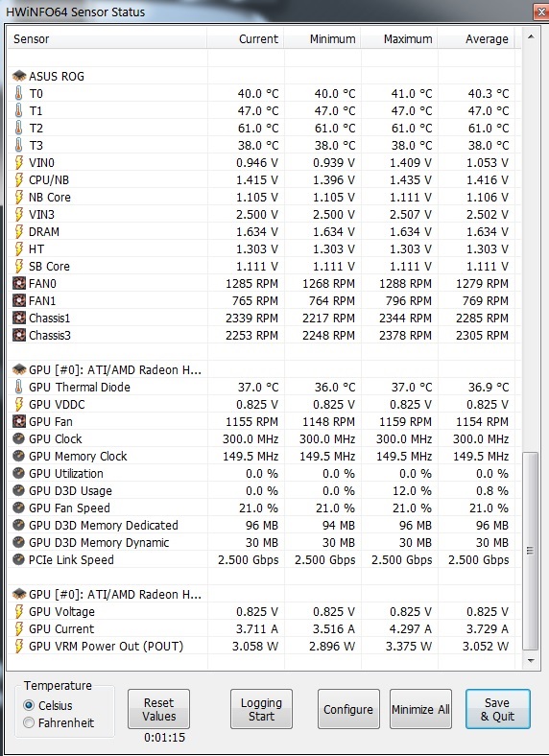Click the 1.409 V VIN0 maximum value

click(411, 163)
